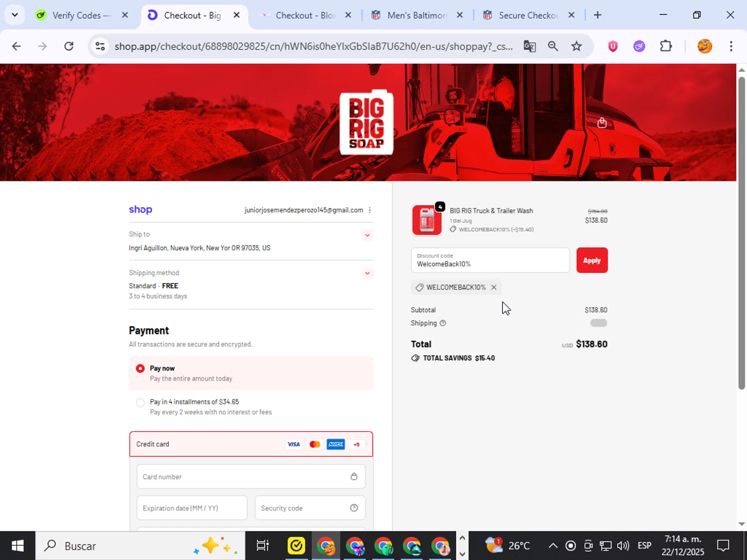Image resolution: width=747 pixels, height=560 pixels.
Task: Click the BIG RIG Truck & Trailer Wash title
Action: point(491,211)
